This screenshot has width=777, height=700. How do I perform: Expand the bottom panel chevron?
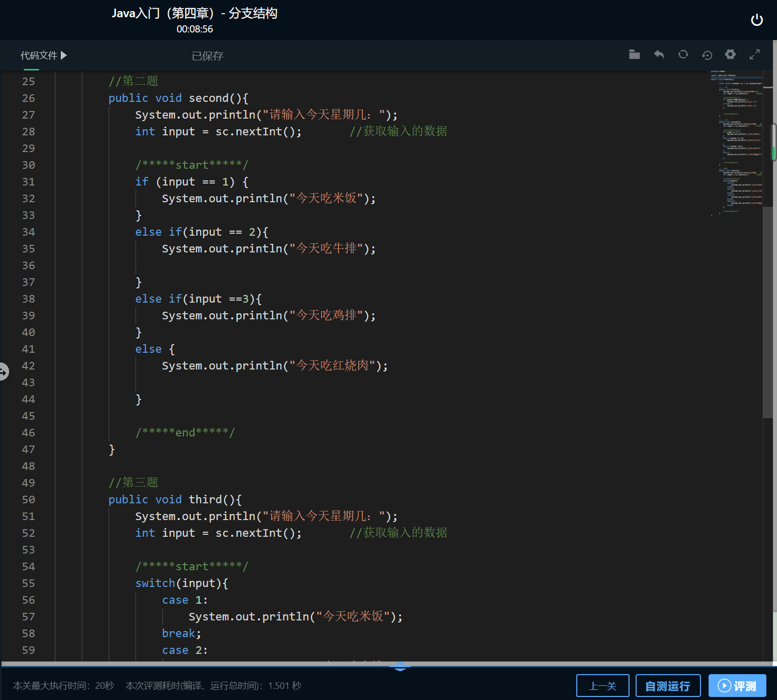[x=400, y=666]
